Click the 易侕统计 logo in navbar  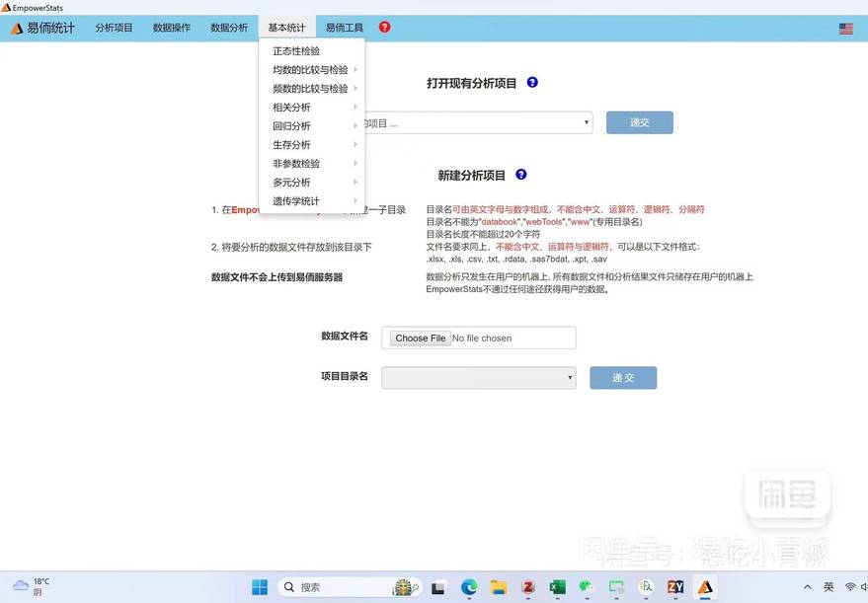42,29
